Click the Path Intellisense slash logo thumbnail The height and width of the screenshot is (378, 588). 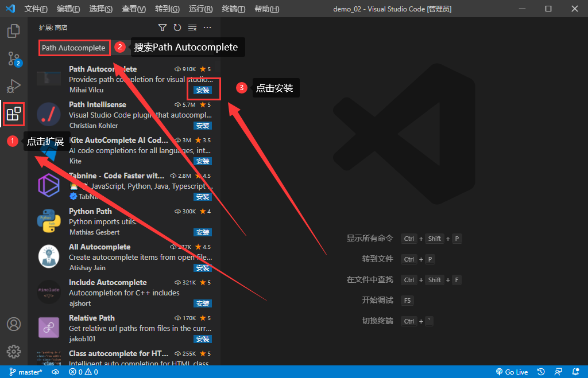(49, 114)
